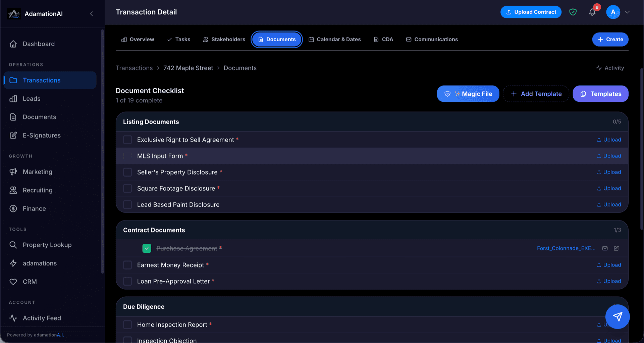Click 742 Maple Street breadcrumb
This screenshot has width=644, height=343.
tap(188, 68)
